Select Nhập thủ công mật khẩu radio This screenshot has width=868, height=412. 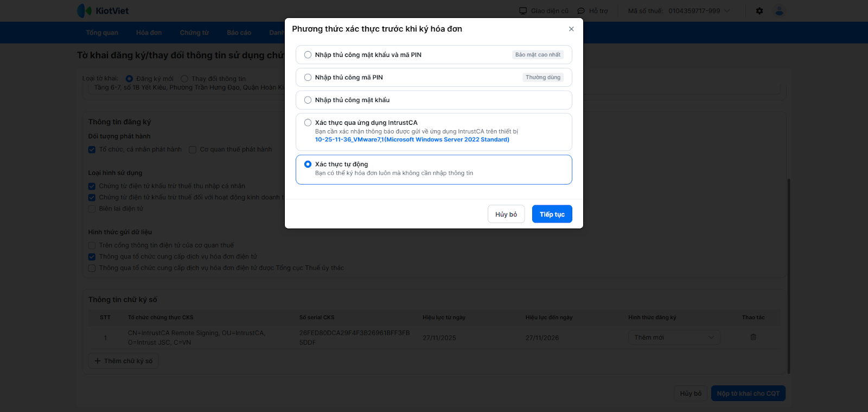click(x=308, y=100)
